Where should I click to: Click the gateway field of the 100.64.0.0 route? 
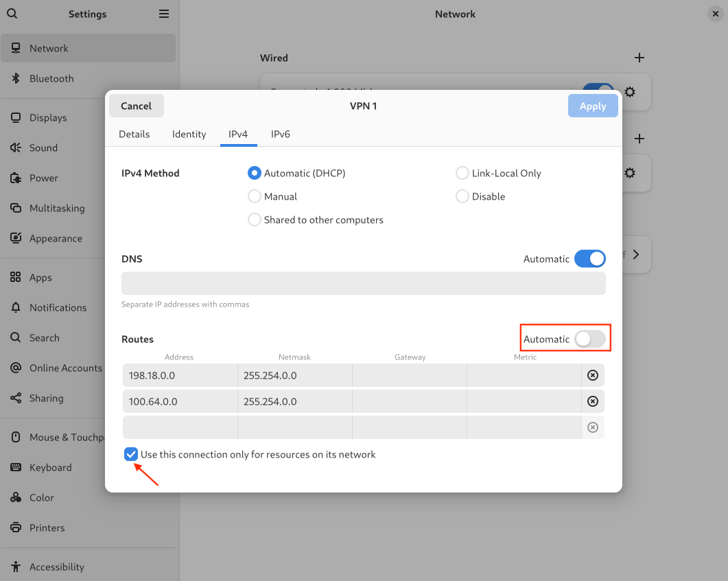pos(410,401)
